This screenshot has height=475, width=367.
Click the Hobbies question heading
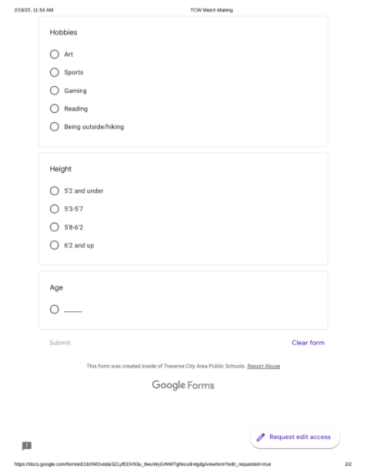tap(63, 32)
